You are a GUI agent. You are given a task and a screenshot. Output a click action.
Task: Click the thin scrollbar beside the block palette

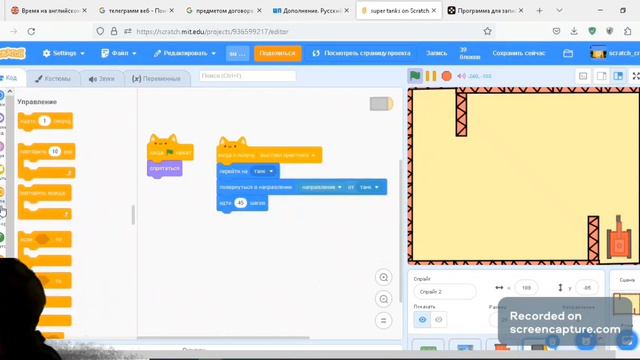(x=133, y=215)
